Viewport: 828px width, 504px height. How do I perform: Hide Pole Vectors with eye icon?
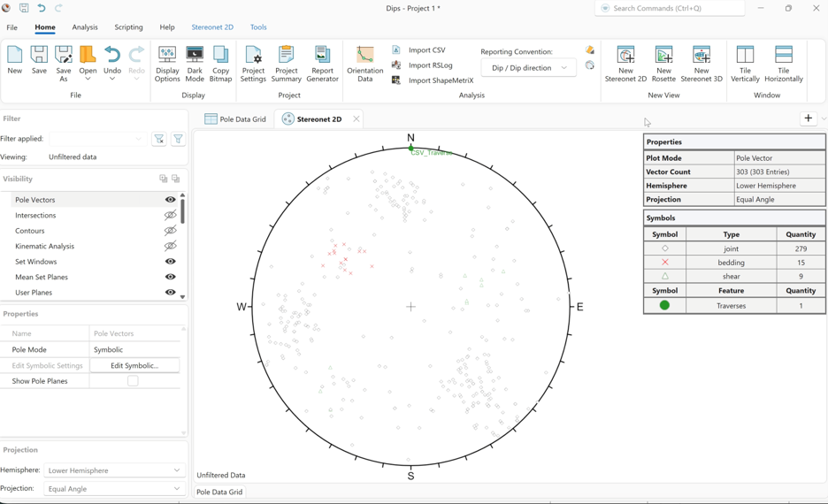(x=170, y=200)
